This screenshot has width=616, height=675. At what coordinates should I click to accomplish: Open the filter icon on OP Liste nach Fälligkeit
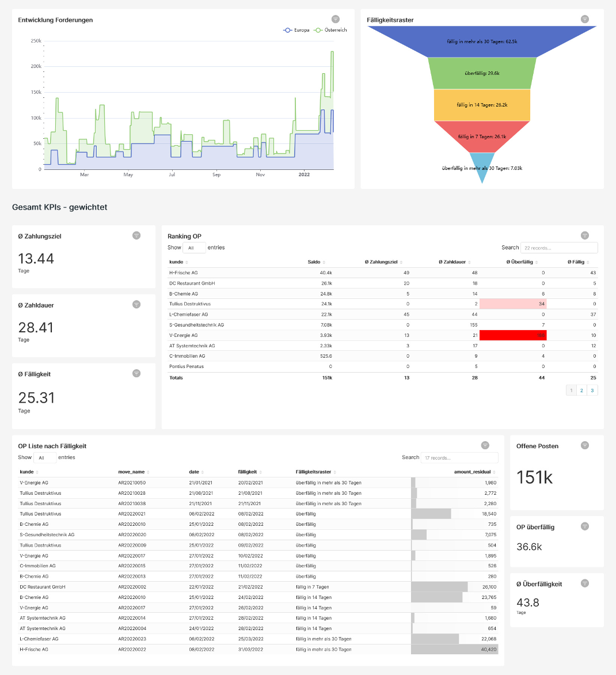click(485, 445)
